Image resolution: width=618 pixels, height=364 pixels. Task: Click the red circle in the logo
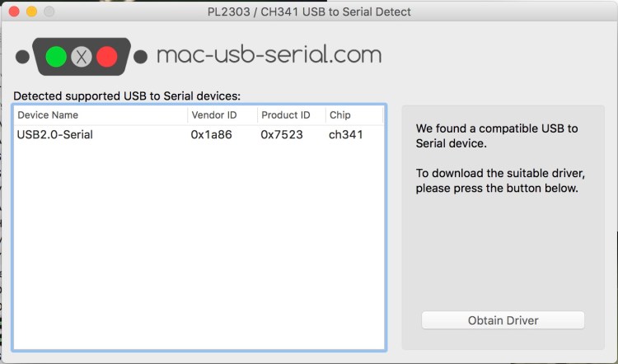click(x=106, y=57)
